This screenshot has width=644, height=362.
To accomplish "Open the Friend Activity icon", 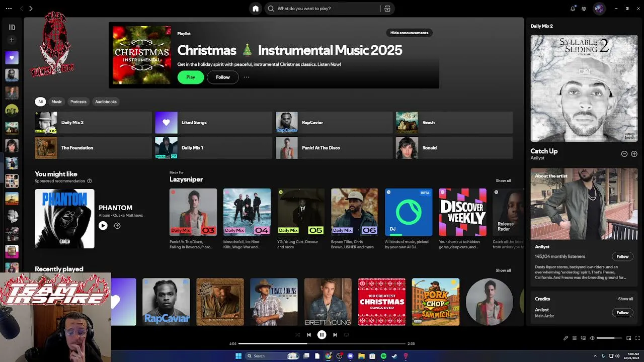I will 584,9.
